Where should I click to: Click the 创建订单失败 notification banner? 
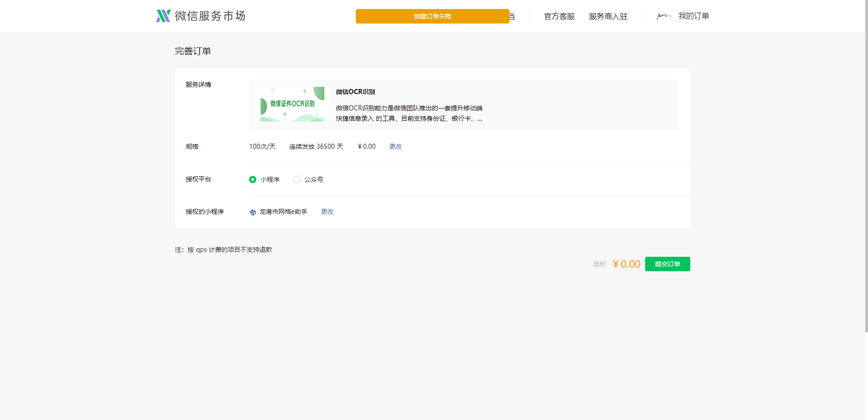coord(433,16)
